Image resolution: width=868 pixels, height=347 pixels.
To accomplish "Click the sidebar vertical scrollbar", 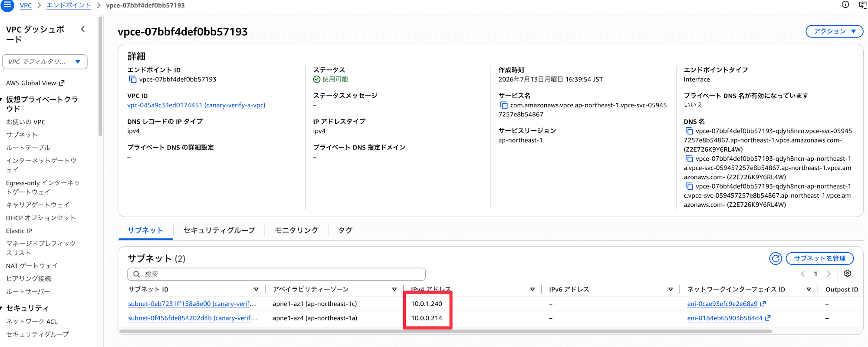I will coord(100,76).
